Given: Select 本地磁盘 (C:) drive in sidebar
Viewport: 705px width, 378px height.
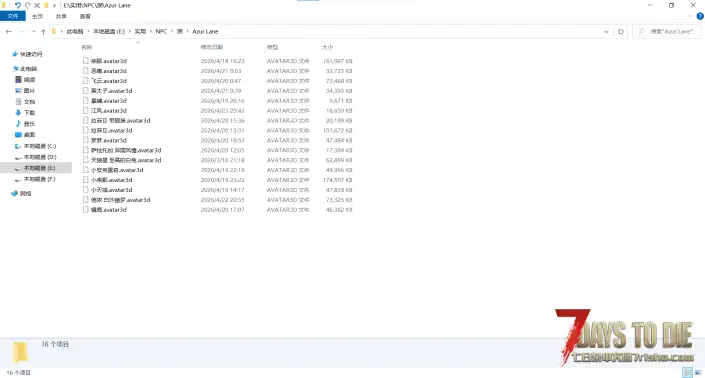Looking at the screenshot, I should pyautogui.click(x=36, y=146).
